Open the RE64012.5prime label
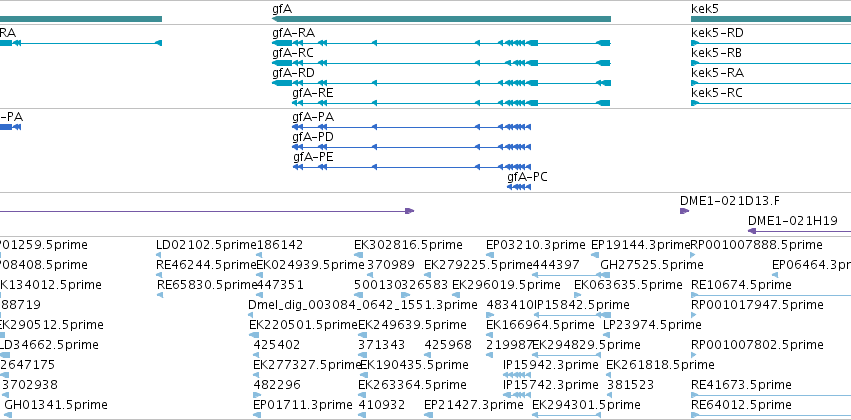Viewport: 851px width, 420px height. [741, 405]
